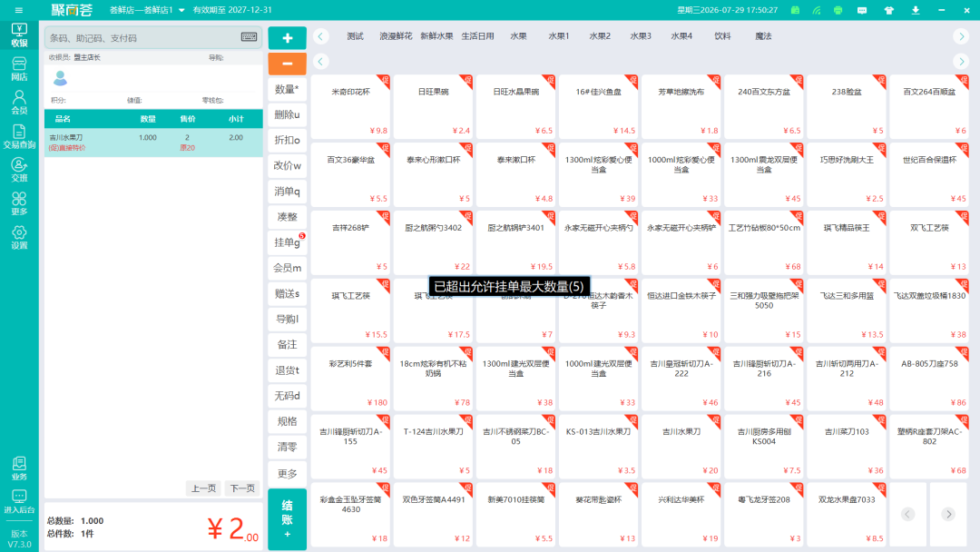Toggle the hamburger menu at top left
Image resolution: width=980 pixels, height=552 pixels.
coord(19,10)
